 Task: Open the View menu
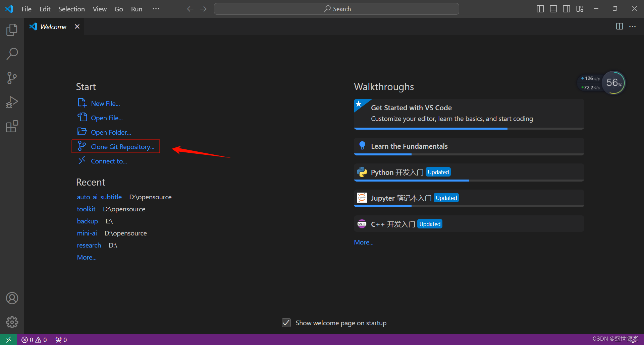point(100,9)
